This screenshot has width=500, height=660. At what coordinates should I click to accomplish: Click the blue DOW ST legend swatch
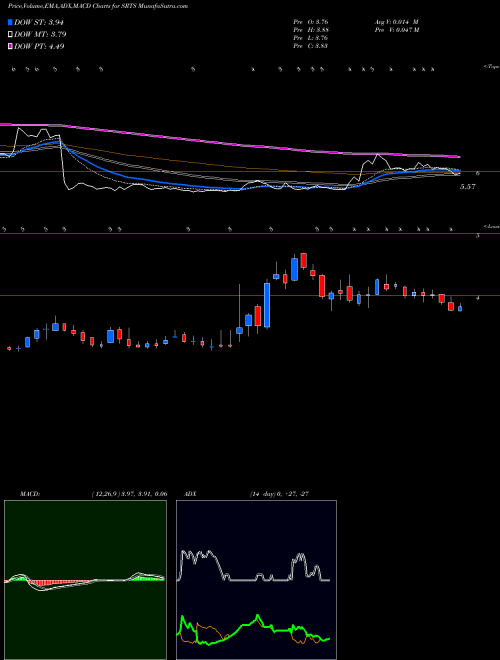(x=11, y=22)
